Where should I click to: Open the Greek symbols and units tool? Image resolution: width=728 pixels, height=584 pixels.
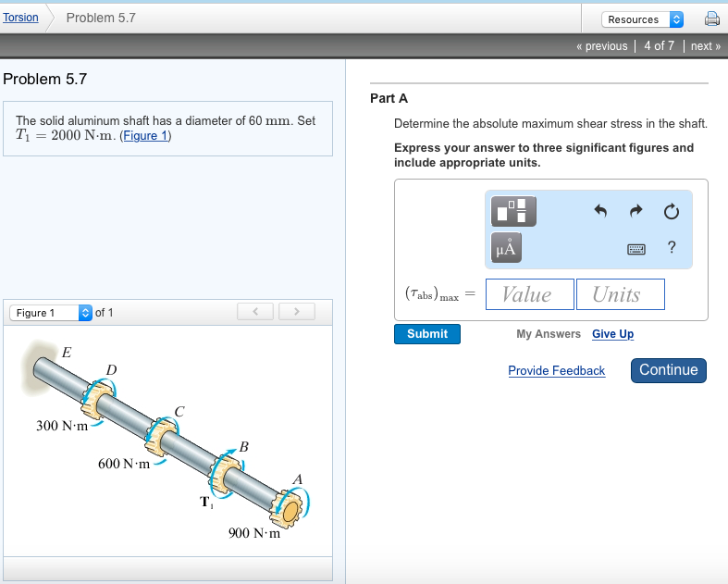(x=506, y=247)
